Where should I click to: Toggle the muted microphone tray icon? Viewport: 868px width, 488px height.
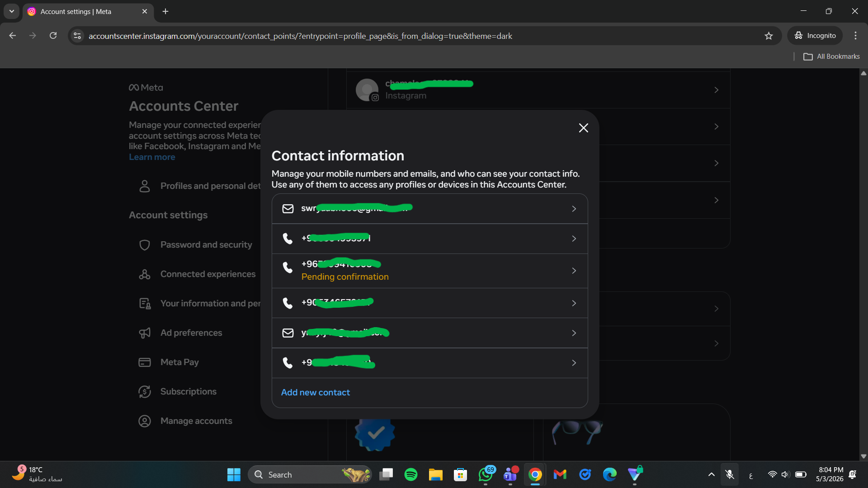(730, 474)
